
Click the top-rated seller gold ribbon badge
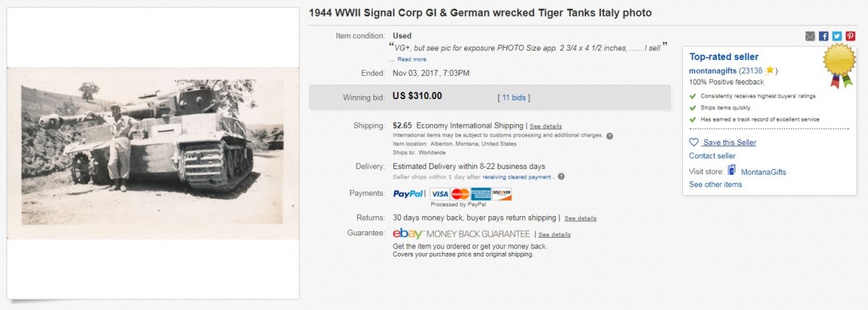point(841,64)
